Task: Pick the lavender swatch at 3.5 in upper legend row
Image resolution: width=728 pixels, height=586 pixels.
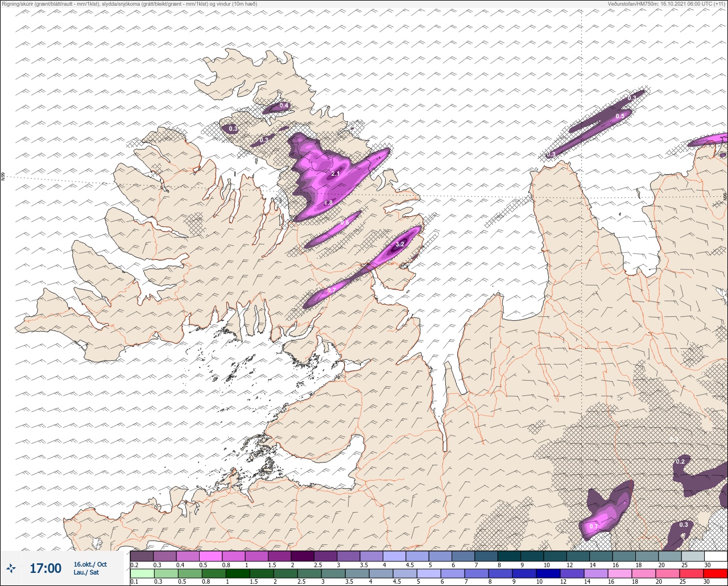Action: [x=371, y=556]
